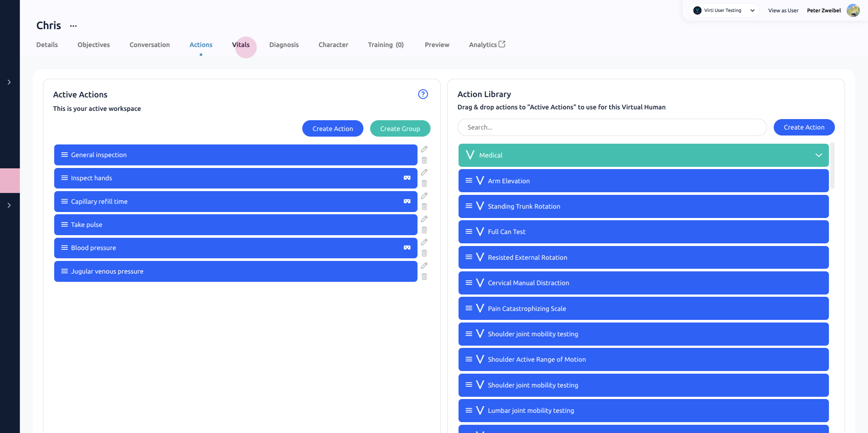This screenshot has height=433, width=868.
Task: Click the trash icon for Jugular venous pressure
Action: click(x=424, y=277)
